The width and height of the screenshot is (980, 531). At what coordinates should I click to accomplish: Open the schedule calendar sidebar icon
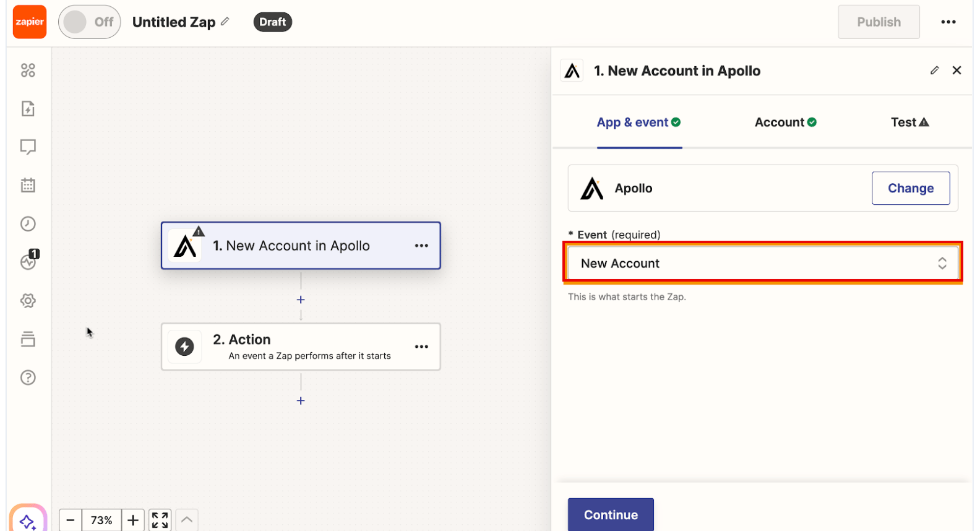pyautogui.click(x=28, y=185)
